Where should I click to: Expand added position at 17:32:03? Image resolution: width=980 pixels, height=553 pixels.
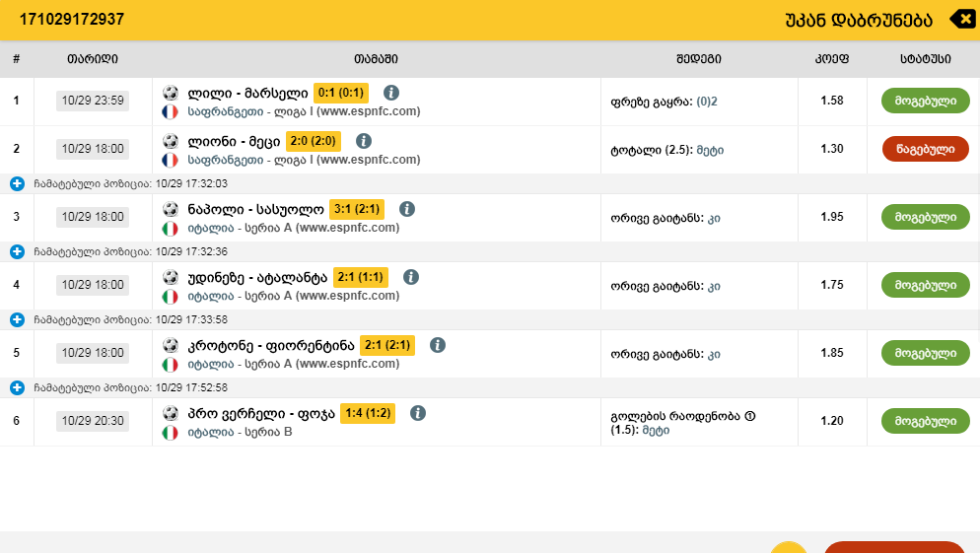coord(17,183)
